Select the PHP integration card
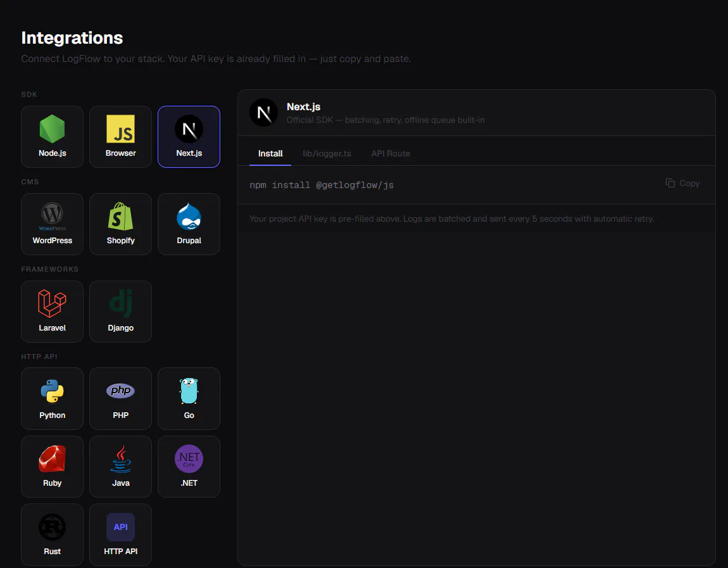This screenshot has height=568, width=728. tap(120, 398)
